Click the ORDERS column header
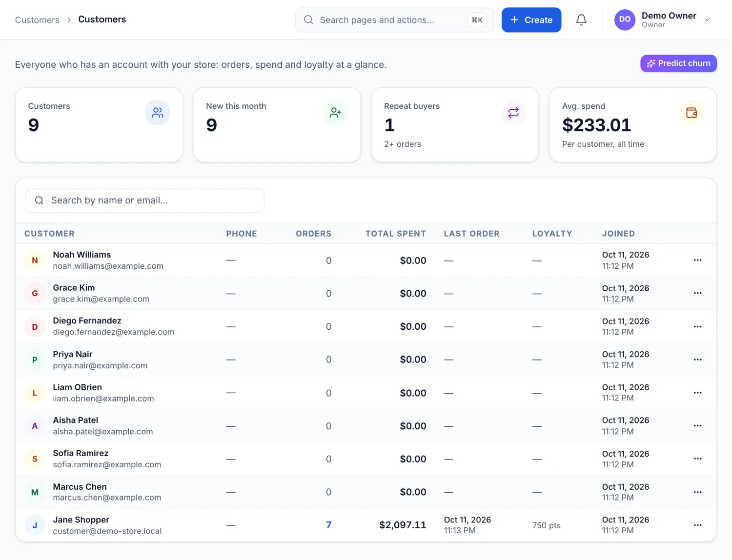The image size is (732, 560). (x=313, y=234)
